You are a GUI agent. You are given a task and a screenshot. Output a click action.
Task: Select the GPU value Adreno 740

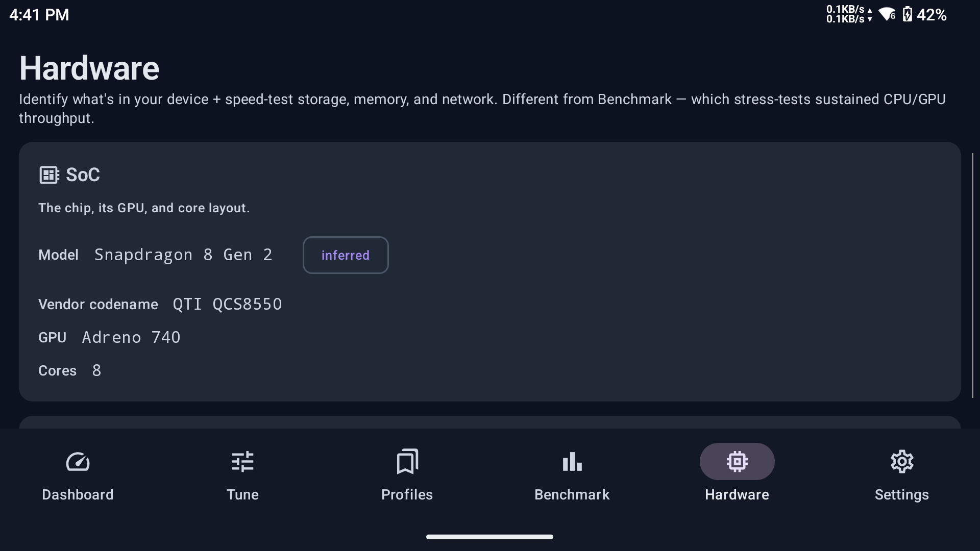(x=131, y=337)
